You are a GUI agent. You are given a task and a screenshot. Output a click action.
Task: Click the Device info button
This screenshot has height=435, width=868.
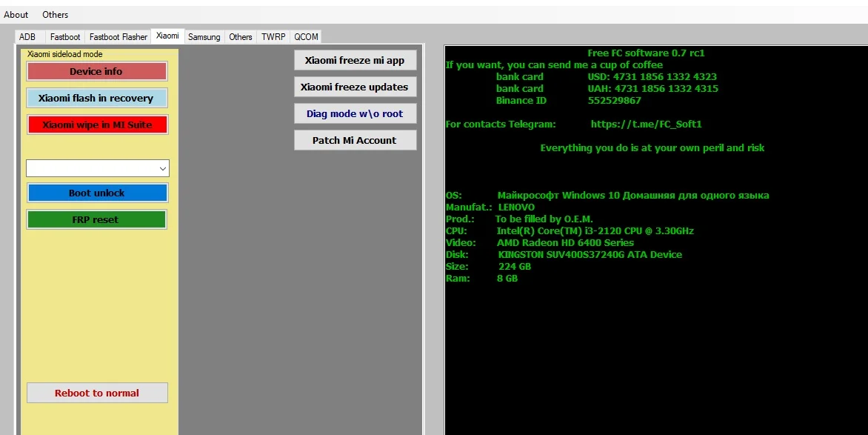tap(96, 71)
